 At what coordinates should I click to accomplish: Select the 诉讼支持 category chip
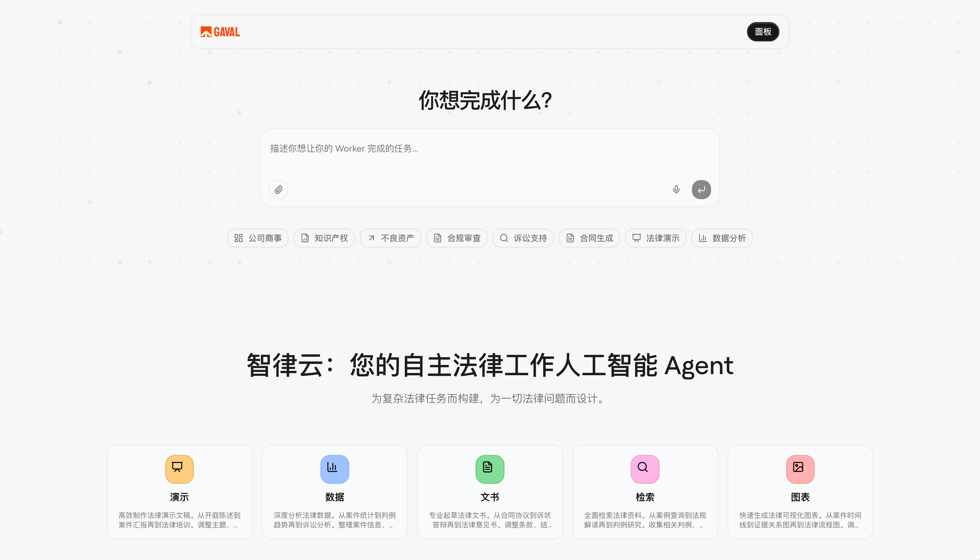523,238
